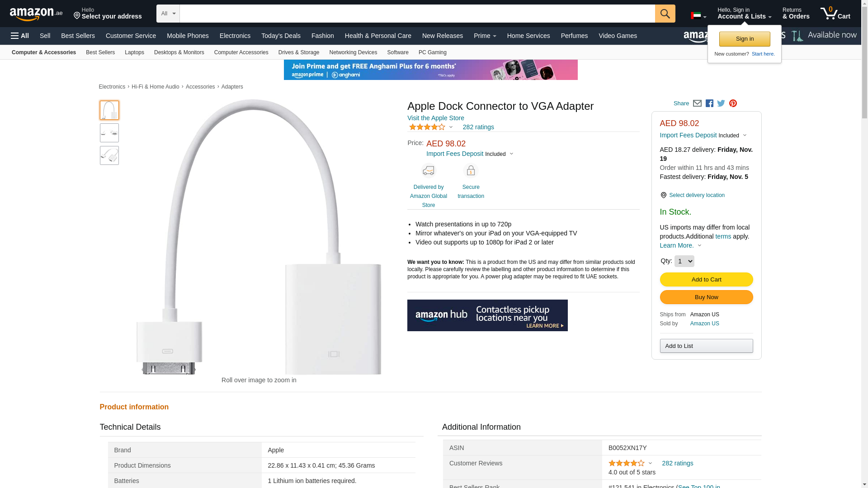Share product on Pinterest
The width and height of the screenshot is (868, 488).
tap(733, 103)
